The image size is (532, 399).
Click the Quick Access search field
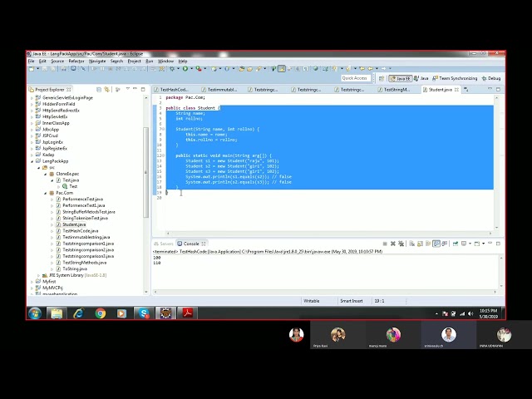(x=356, y=78)
